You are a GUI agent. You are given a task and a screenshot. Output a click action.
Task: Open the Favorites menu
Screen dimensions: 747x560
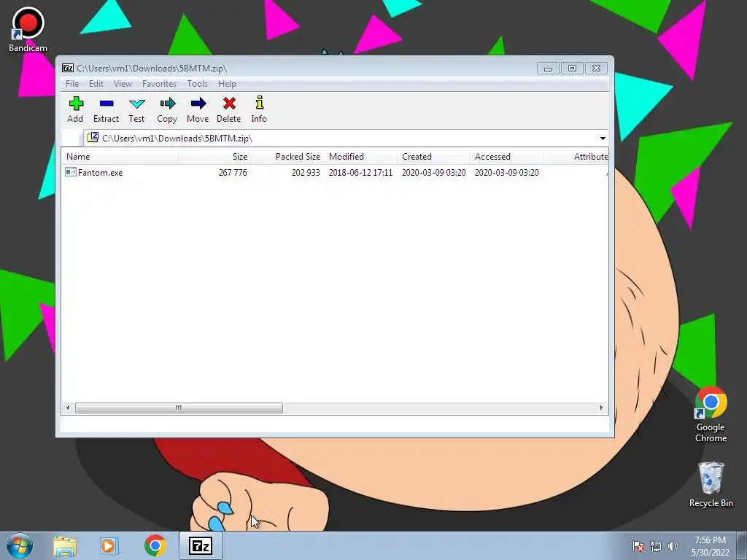point(159,84)
